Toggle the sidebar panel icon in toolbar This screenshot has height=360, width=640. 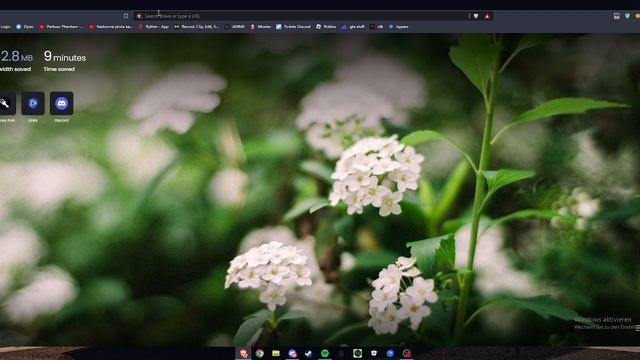(617, 16)
